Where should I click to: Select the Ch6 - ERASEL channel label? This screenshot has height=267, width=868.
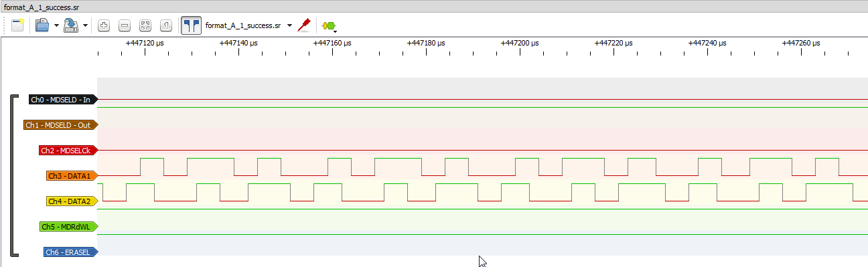point(70,252)
